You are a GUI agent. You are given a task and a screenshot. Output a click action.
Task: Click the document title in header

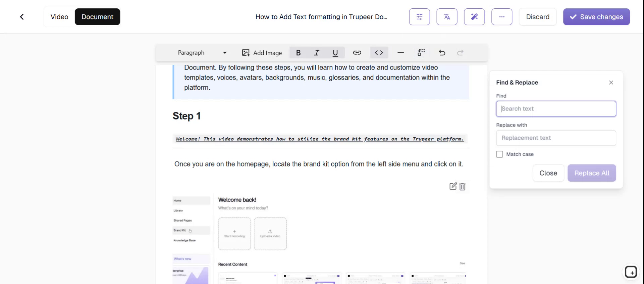pyautogui.click(x=321, y=17)
